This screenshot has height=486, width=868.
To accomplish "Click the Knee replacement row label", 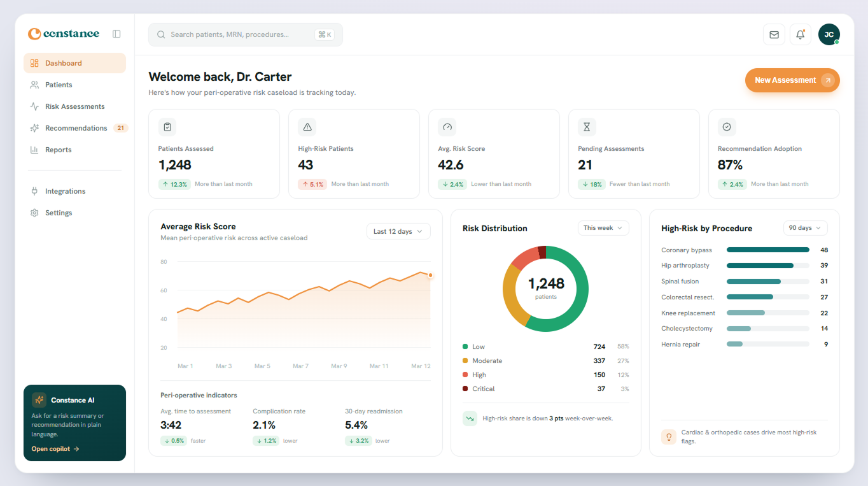I will [x=688, y=313].
